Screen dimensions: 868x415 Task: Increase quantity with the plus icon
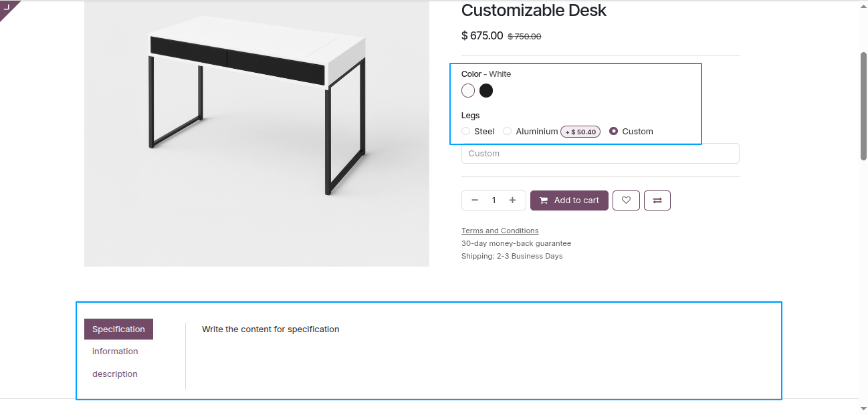[x=512, y=200]
